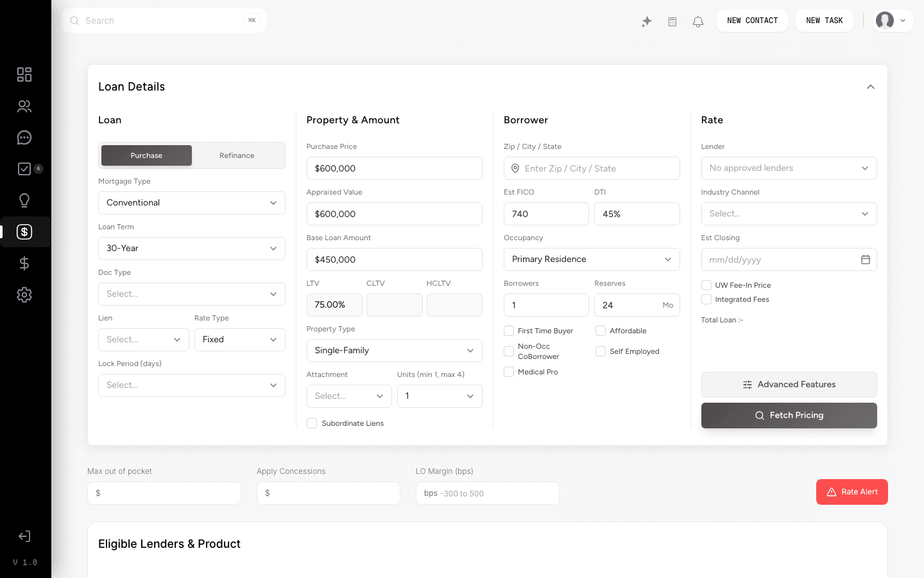Click the Est FICO field

pos(546,214)
